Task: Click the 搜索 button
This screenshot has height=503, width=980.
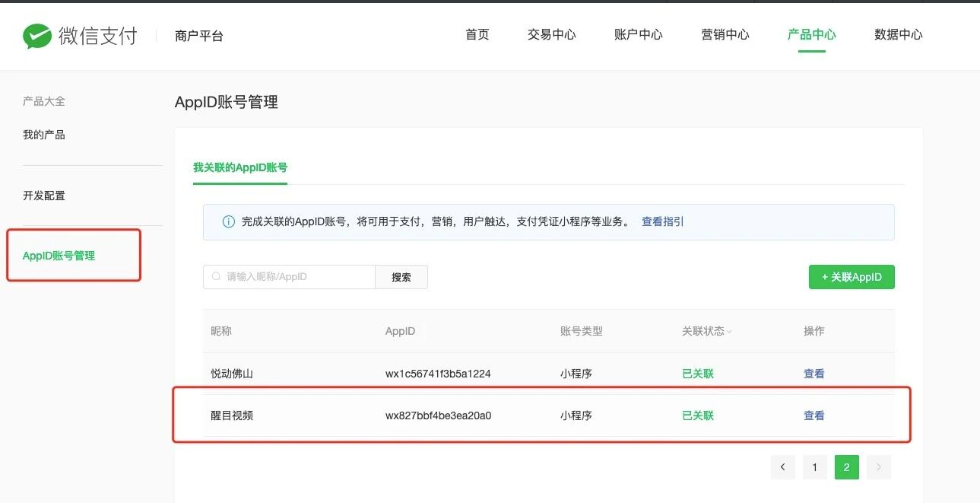Action: click(401, 277)
